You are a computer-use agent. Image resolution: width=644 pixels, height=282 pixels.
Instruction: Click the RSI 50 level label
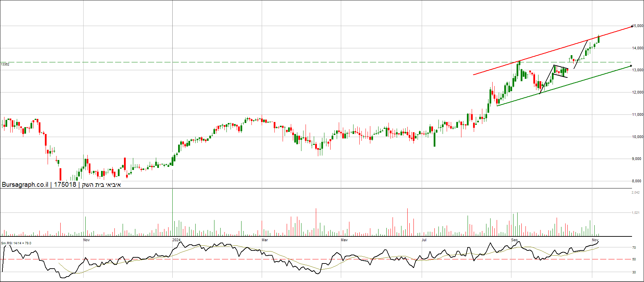[634, 259]
